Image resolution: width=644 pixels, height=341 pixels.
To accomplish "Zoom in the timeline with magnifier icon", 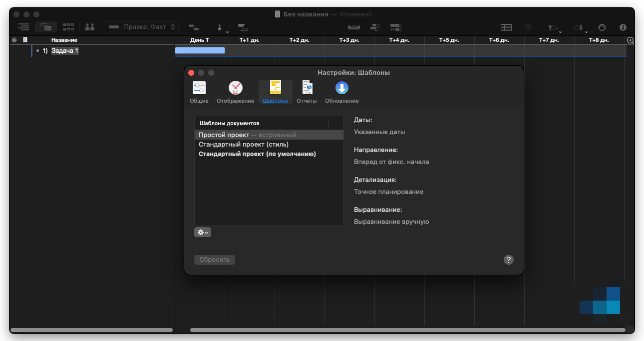I will point(630,40).
